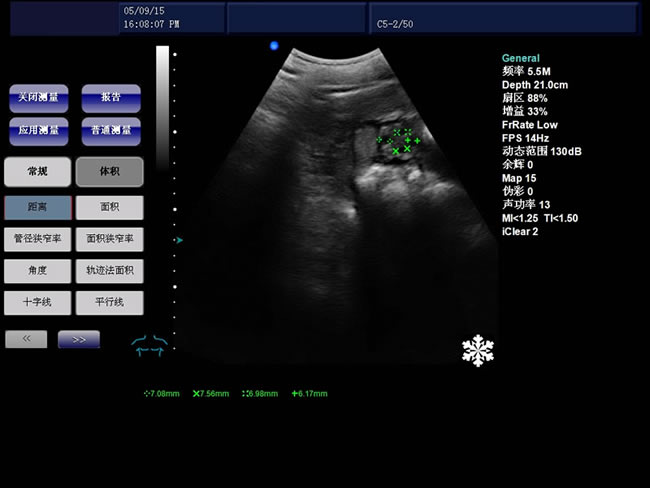Open the 报告 report button
Viewport: 650px width, 488px height.
pos(110,98)
